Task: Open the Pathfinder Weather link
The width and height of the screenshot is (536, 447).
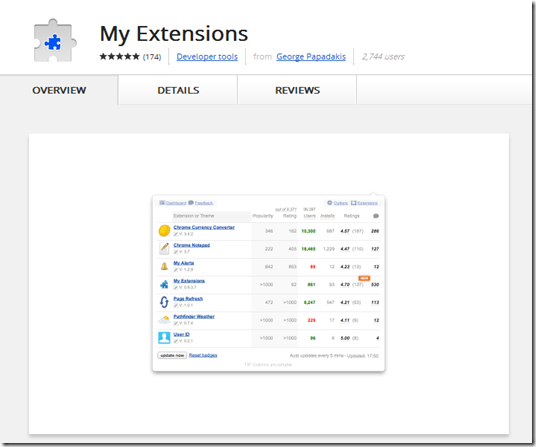Action: 194,316
